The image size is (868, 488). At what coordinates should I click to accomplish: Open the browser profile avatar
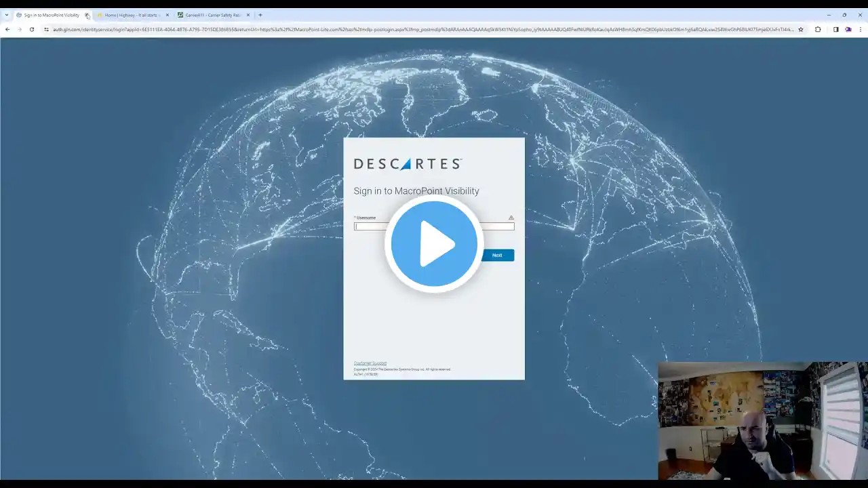pyautogui.click(x=848, y=30)
